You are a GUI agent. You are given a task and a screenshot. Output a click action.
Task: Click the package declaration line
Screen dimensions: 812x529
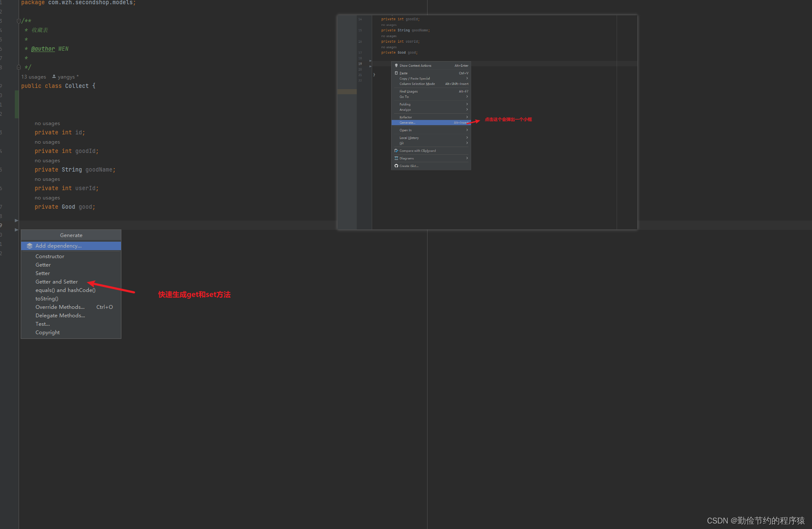(78, 3)
